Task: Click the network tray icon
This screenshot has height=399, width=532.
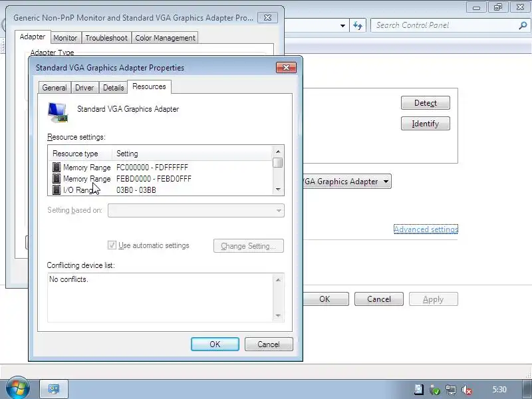Action: click(451, 390)
